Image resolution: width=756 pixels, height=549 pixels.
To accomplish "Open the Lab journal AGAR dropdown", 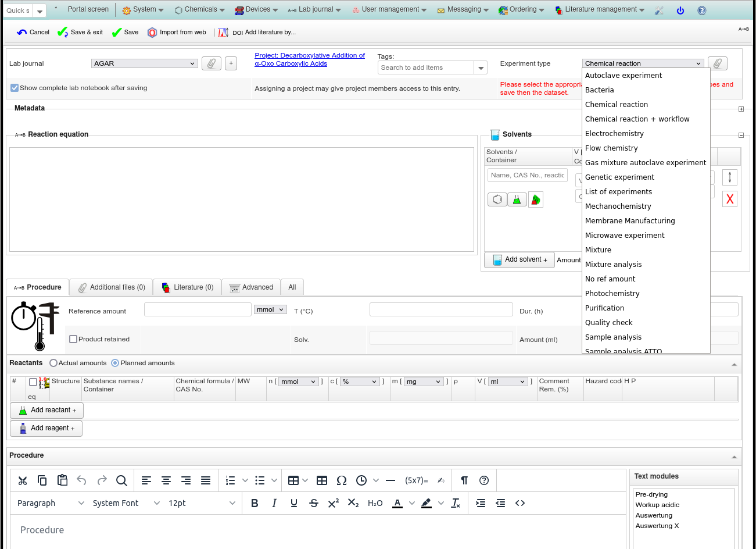I will (x=145, y=63).
